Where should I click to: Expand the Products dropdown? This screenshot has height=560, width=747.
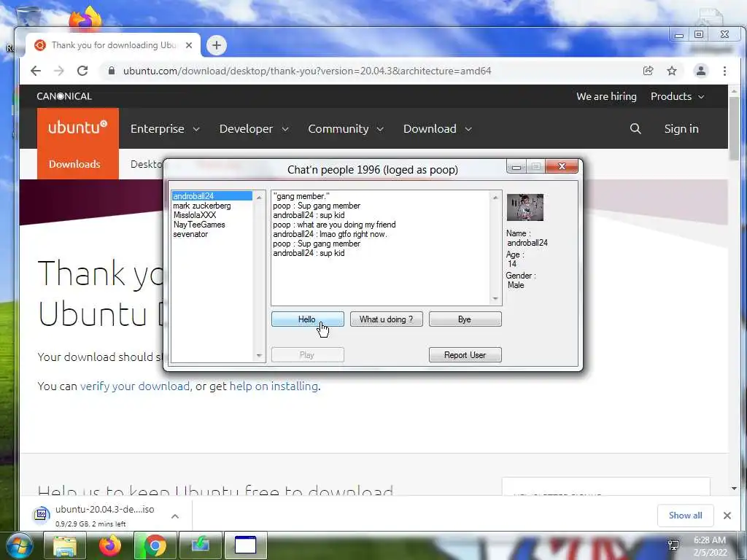coord(677,96)
